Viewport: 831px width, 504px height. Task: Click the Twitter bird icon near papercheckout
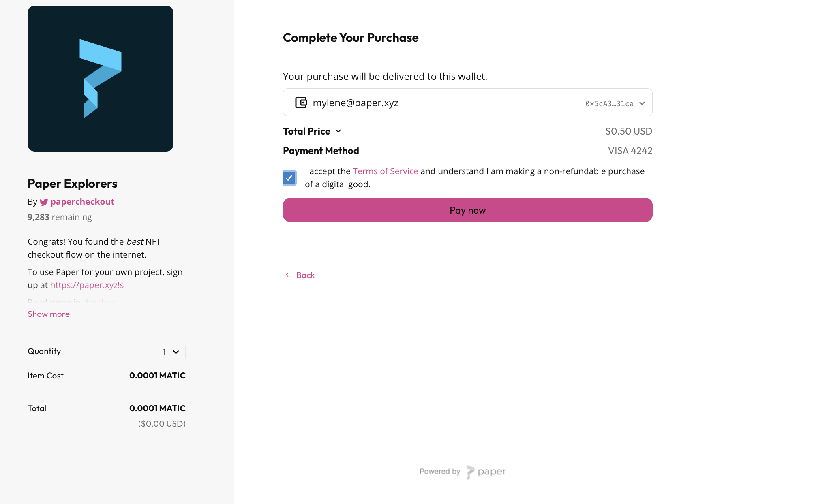[x=44, y=202]
